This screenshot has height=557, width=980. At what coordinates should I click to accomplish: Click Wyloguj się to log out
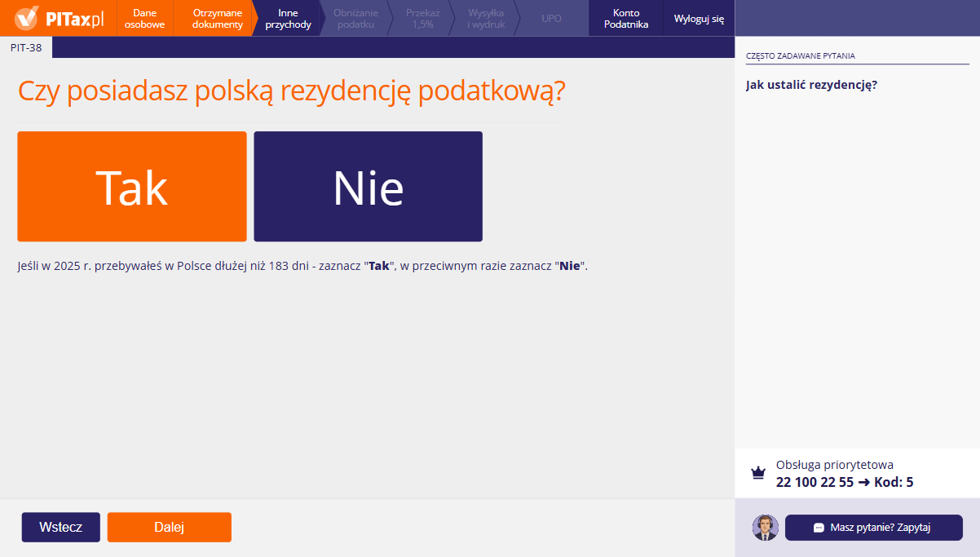coord(698,18)
